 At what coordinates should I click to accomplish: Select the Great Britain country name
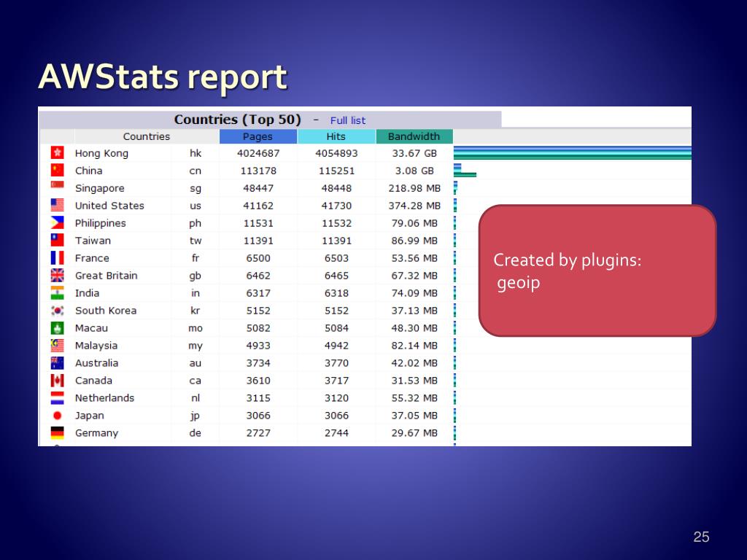(x=107, y=275)
